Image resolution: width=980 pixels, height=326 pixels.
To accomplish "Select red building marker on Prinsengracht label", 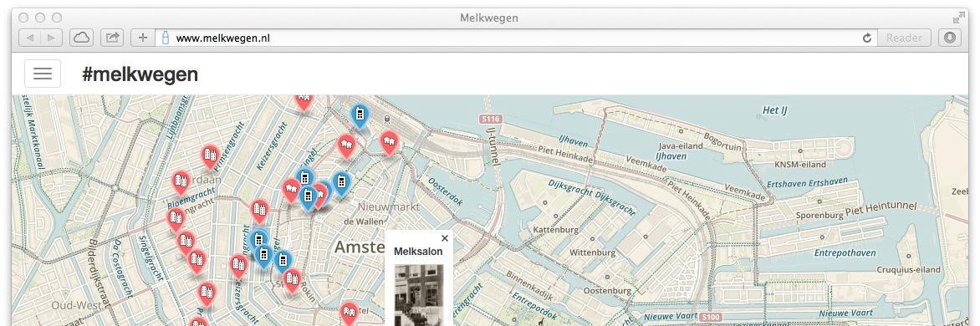I will click(x=211, y=157).
